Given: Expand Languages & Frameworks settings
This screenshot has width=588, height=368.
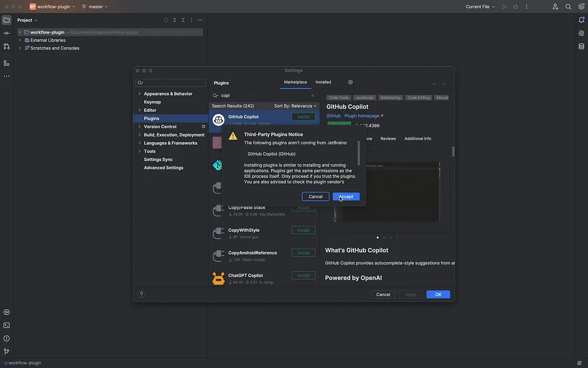Looking at the screenshot, I should [139, 143].
